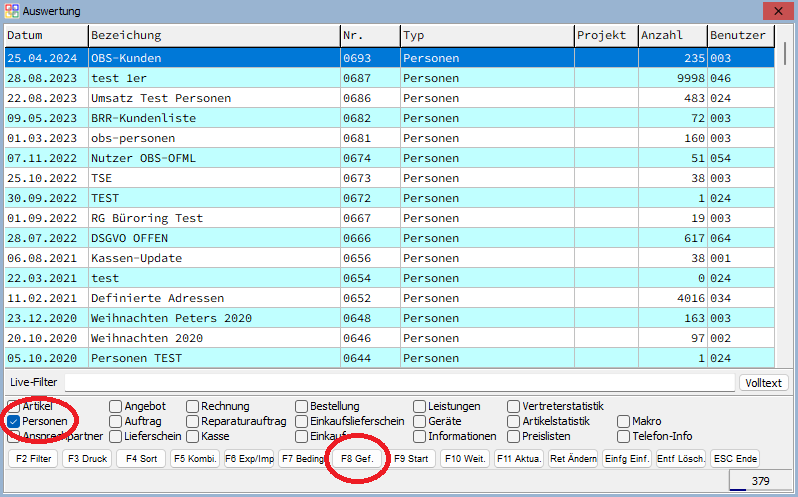Enable the Rechnung checkbox
This screenshot has height=497, width=798.
pos(192,407)
